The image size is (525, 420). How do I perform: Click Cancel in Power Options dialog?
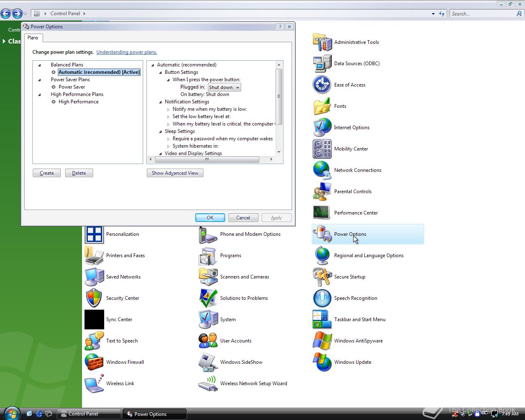(x=243, y=218)
